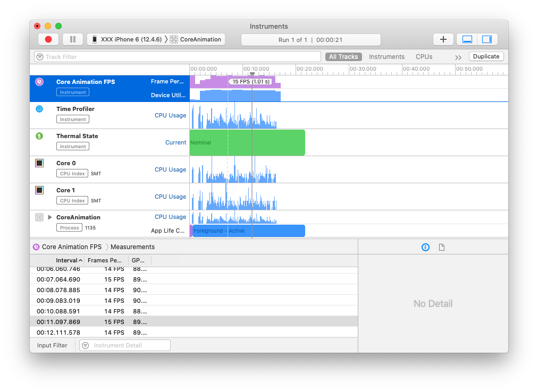
Task: Open the Measurements breadcrumb menu
Action: coord(132,247)
